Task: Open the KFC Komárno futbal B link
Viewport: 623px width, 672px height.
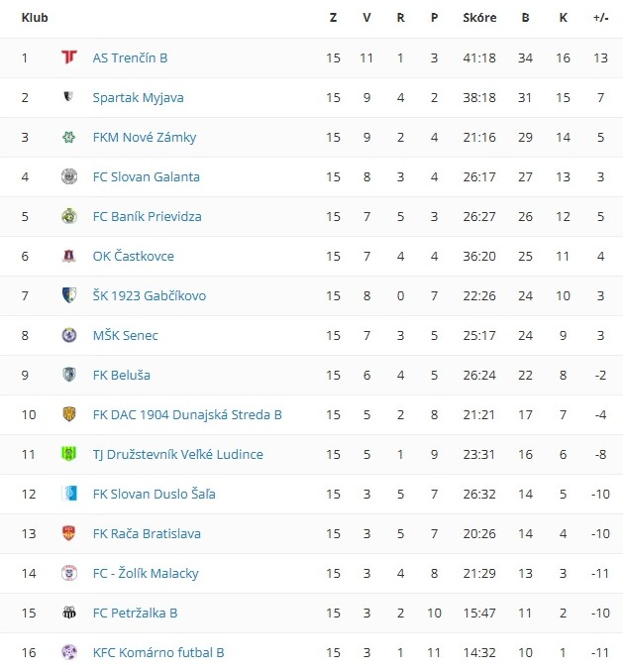Action: click(x=158, y=652)
